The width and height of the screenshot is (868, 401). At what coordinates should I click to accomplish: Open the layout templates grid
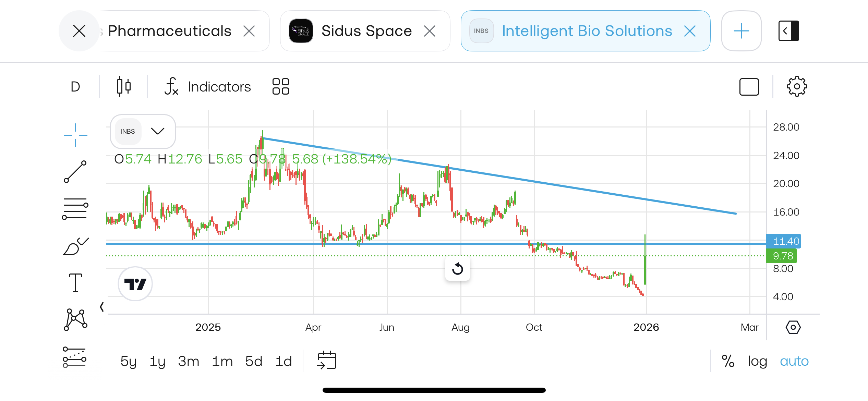point(280,86)
